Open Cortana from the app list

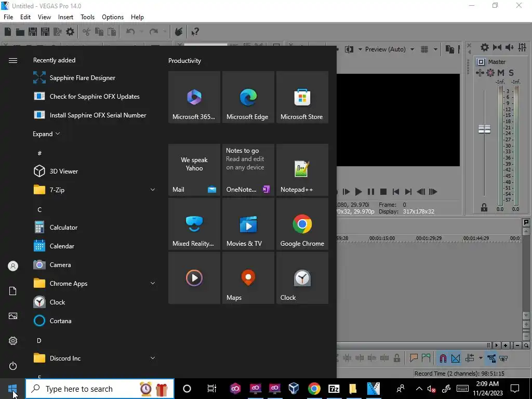point(95,321)
